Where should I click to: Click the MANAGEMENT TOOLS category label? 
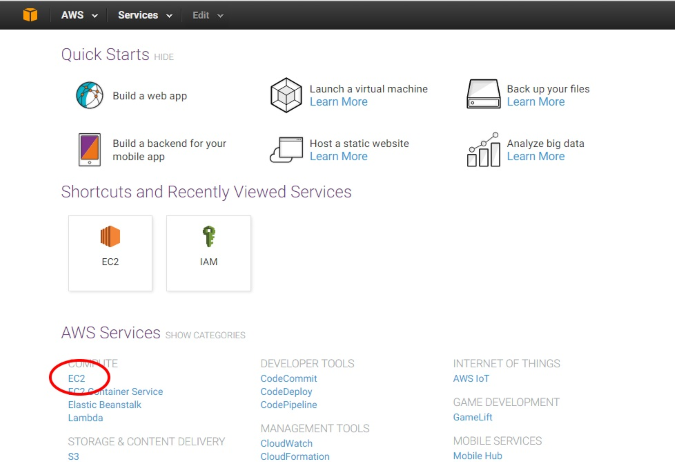pos(315,428)
